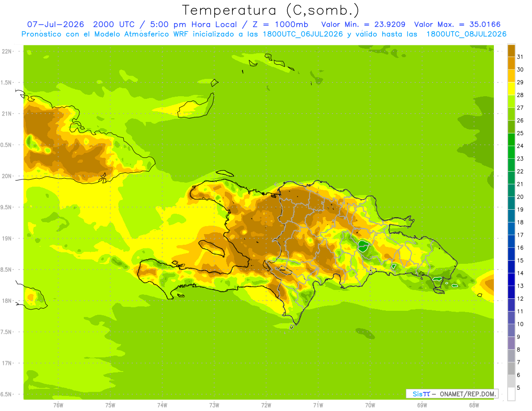The height and width of the screenshot is (411, 532).
Task: Click the "Valor Max. = 35.0166" readout
Action: click(457, 24)
